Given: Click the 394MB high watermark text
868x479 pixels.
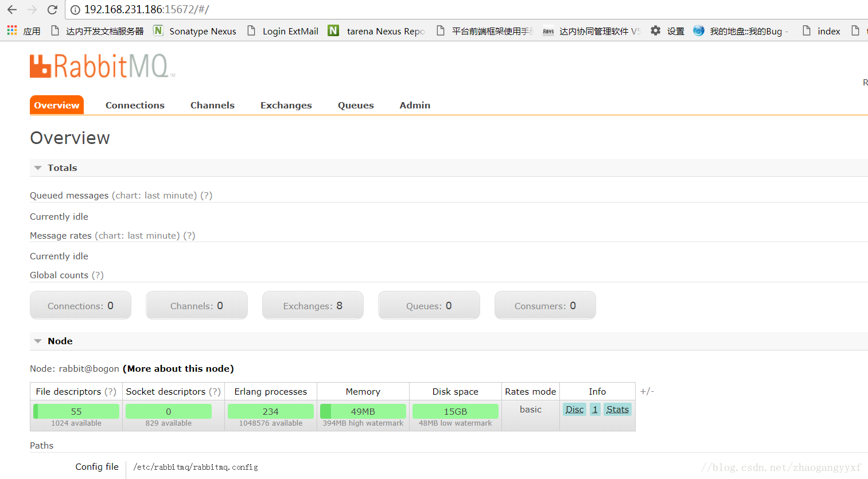Looking at the screenshot, I should click(363, 423).
